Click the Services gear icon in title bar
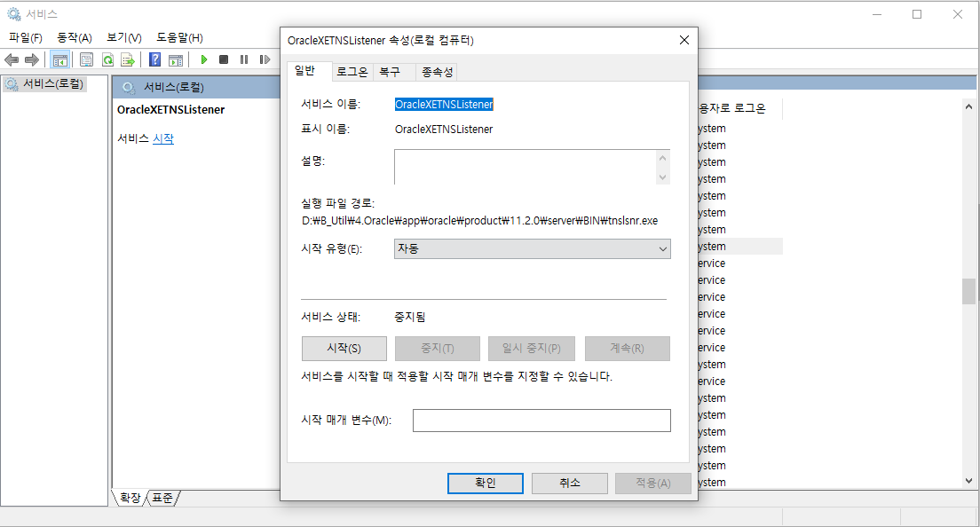The width and height of the screenshot is (980, 527). click(13, 13)
